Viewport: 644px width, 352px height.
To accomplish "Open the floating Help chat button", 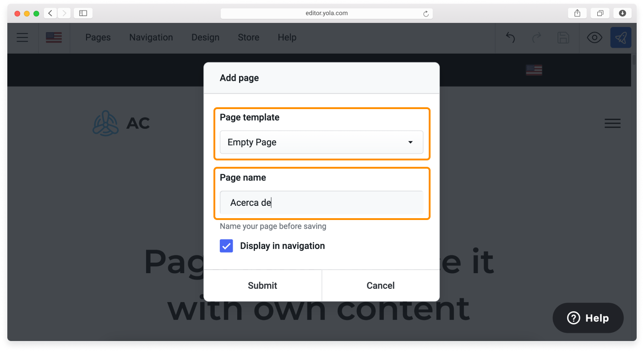I will pos(588,318).
